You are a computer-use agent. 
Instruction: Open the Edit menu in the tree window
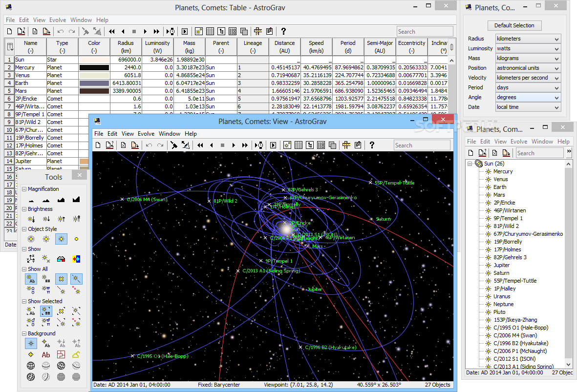[x=485, y=142]
